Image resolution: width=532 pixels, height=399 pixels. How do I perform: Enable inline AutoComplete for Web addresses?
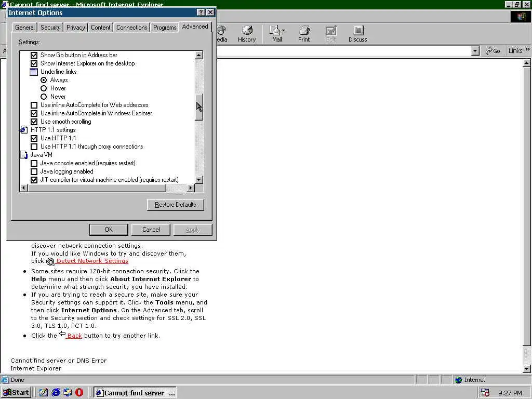pyautogui.click(x=34, y=105)
